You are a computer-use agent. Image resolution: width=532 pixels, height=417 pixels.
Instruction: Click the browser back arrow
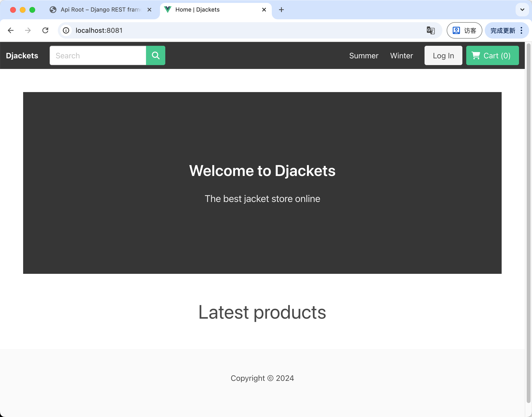coord(11,30)
